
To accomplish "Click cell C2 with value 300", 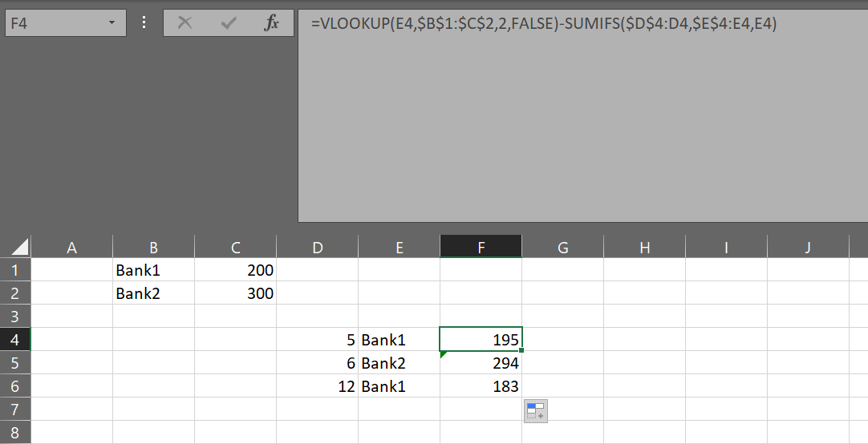I will coord(235,293).
